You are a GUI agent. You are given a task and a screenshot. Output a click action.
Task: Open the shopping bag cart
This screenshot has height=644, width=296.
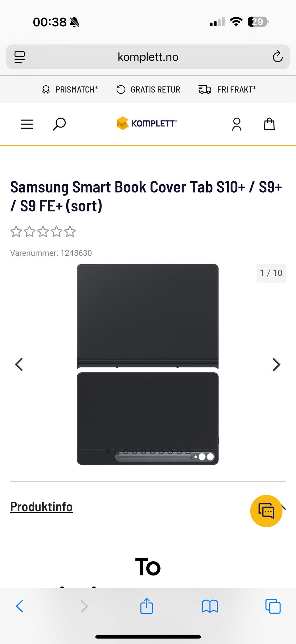coord(269,124)
